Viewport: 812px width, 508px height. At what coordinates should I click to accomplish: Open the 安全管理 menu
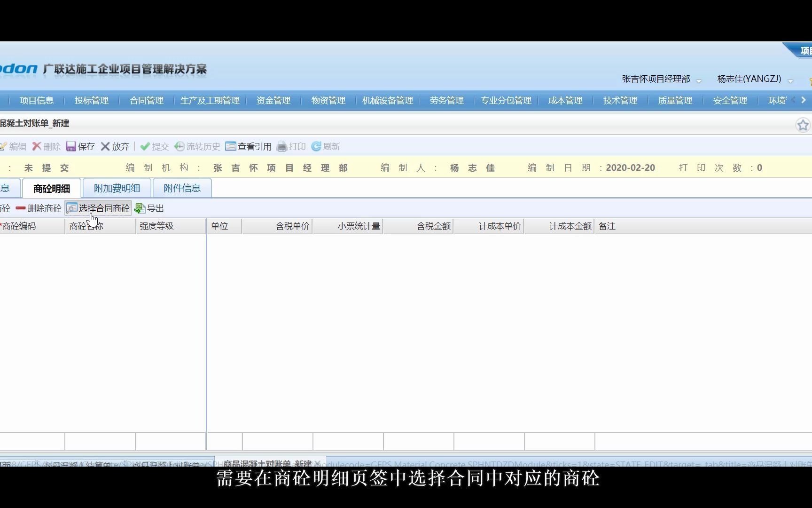pyautogui.click(x=730, y=100)
